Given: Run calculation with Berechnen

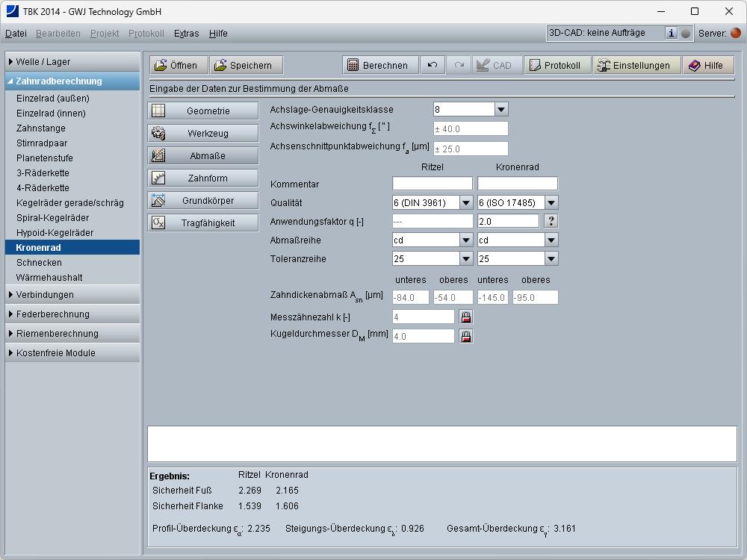Looking at the screenshot, I should point(380,65).
